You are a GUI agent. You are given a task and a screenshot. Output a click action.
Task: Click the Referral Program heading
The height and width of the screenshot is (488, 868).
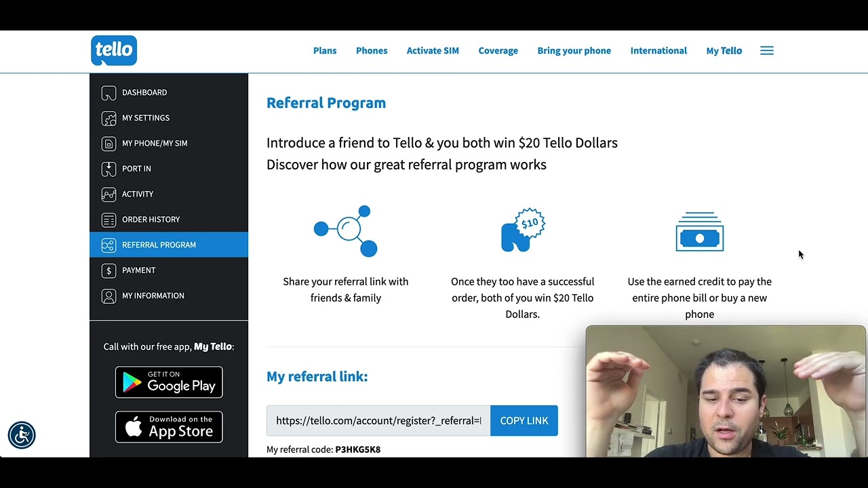(x=326, y=103)
